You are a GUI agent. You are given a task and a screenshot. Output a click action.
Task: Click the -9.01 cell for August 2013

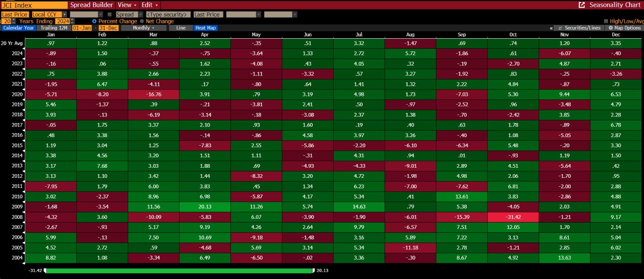coord(411,166)
